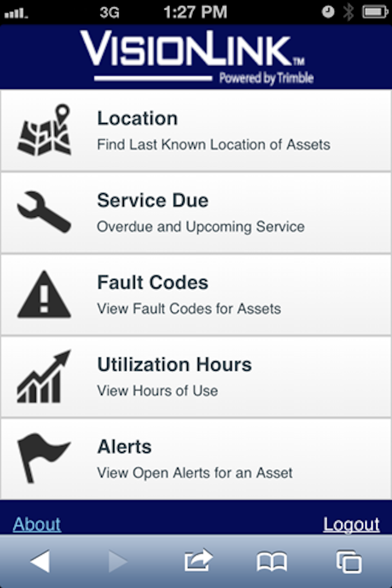Choose the Utilization Hours title
392x588 pixels.
(174, 364)
